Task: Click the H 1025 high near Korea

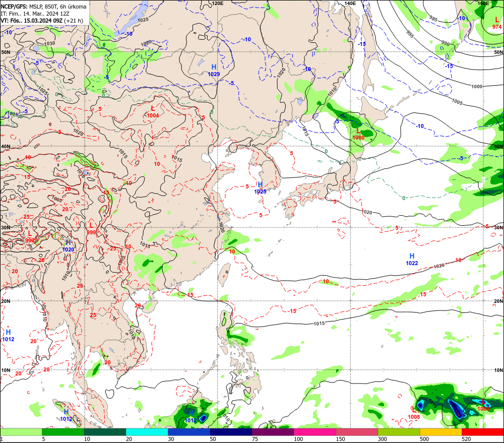Action: [260, 188]
